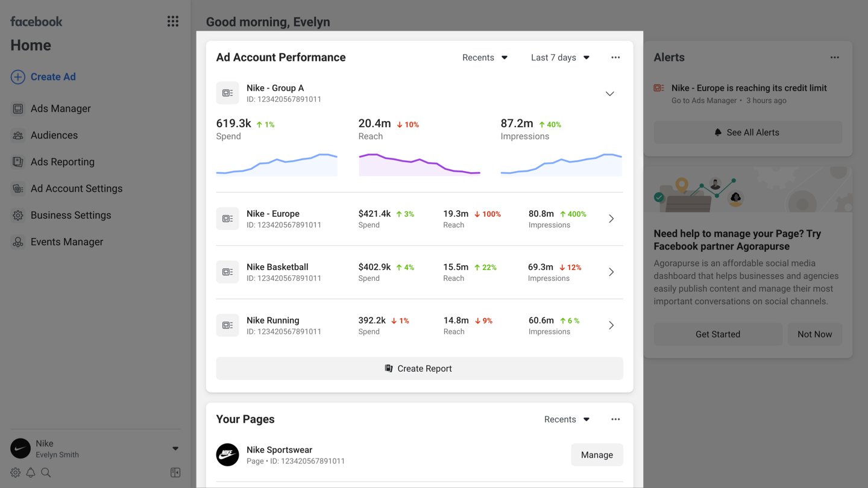Expand the Nike - Europe account row
868x488 pixels.
click(611, 219)
